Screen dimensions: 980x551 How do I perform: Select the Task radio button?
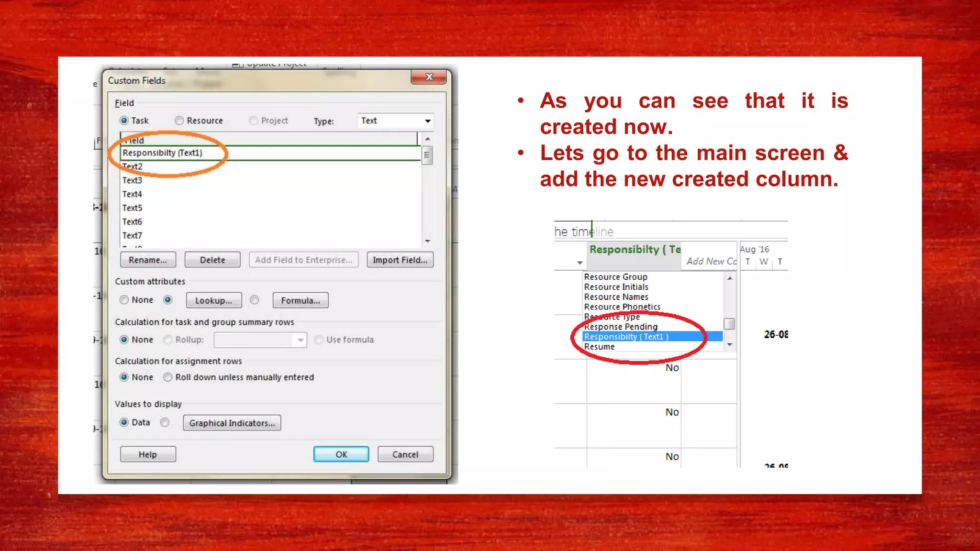(x=124, y=121)
